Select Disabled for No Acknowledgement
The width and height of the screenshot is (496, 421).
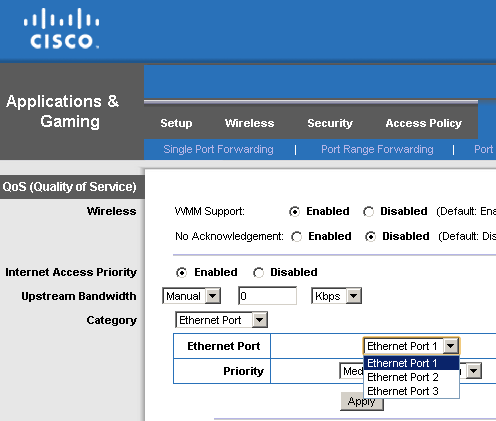[370, 237]
